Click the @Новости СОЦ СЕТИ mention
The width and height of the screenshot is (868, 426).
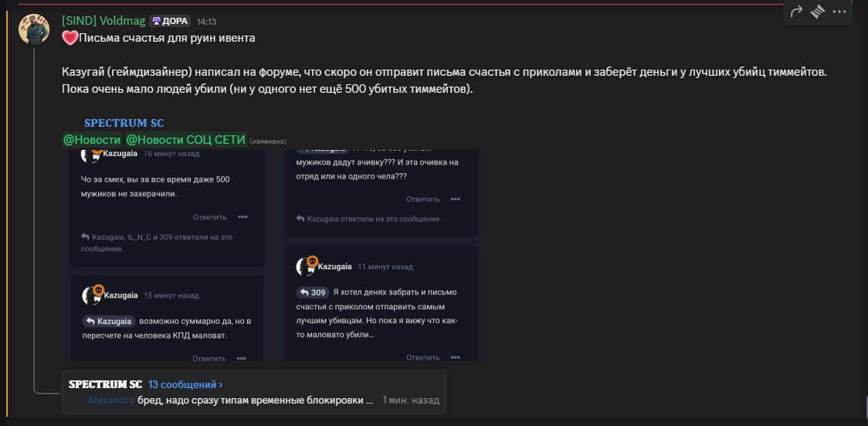[x=185, y=140]
